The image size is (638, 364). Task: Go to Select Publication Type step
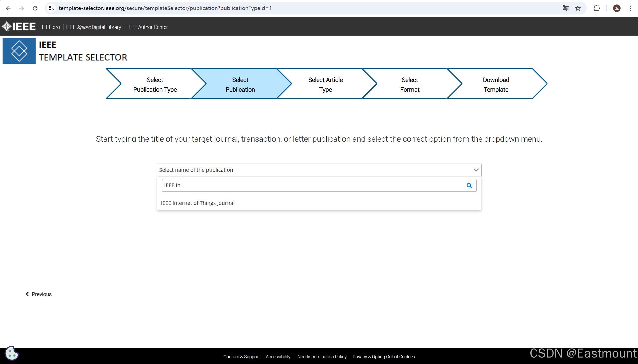[155, 84]
